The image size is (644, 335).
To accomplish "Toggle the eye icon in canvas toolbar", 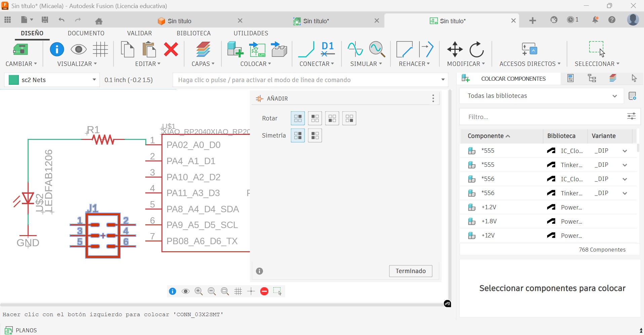I will click(185, 291).
